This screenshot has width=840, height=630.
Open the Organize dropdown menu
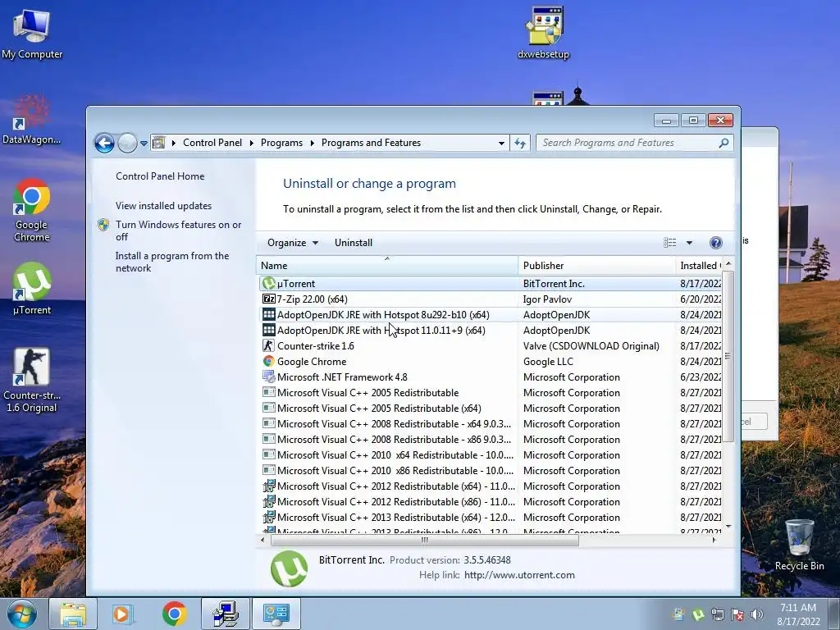pyautogui.click(x=293, y=243)
